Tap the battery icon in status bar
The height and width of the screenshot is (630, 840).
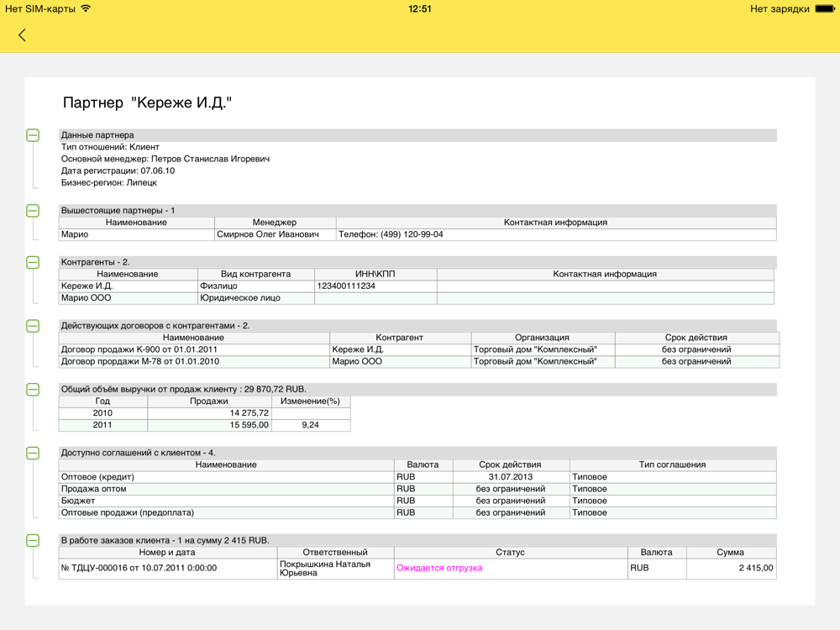[824, 9]
